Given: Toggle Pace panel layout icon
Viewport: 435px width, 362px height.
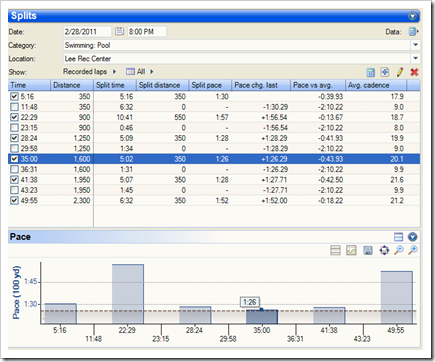Looking at the screenshot, I should pos(398,237).
